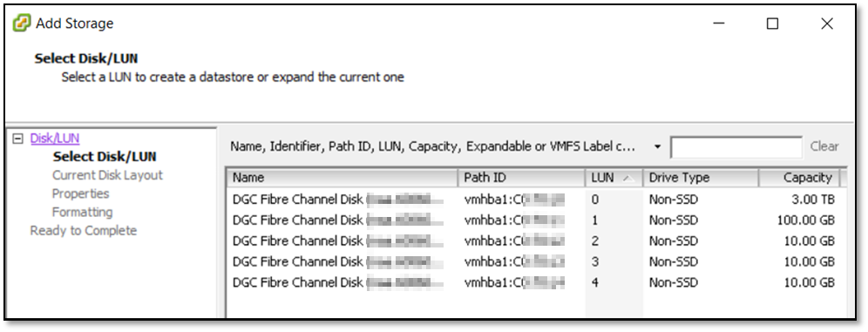Select the Properties wizard step
Screen dimensions: 868x332
coord(80,193)
